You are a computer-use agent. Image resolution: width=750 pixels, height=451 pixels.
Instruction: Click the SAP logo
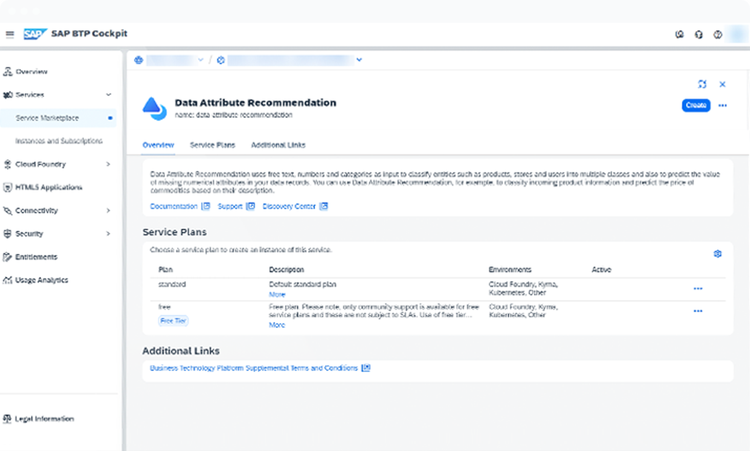point(35,34)
